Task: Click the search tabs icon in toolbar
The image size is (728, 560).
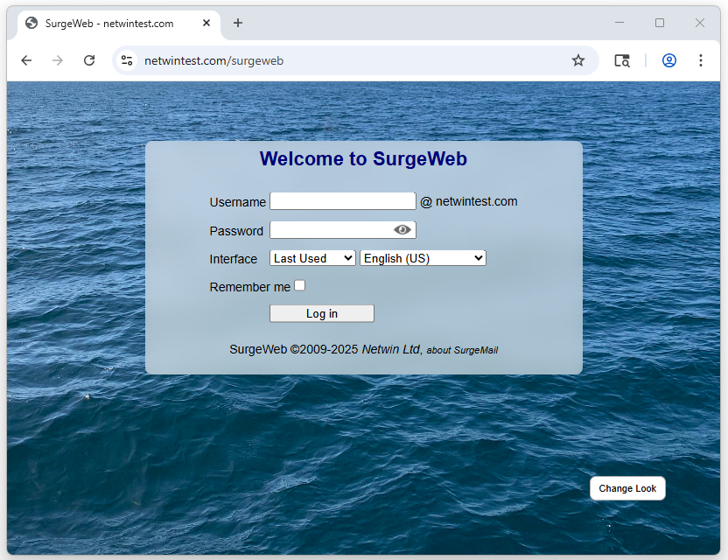Action: pyautogui.click(x=622, y=60)
